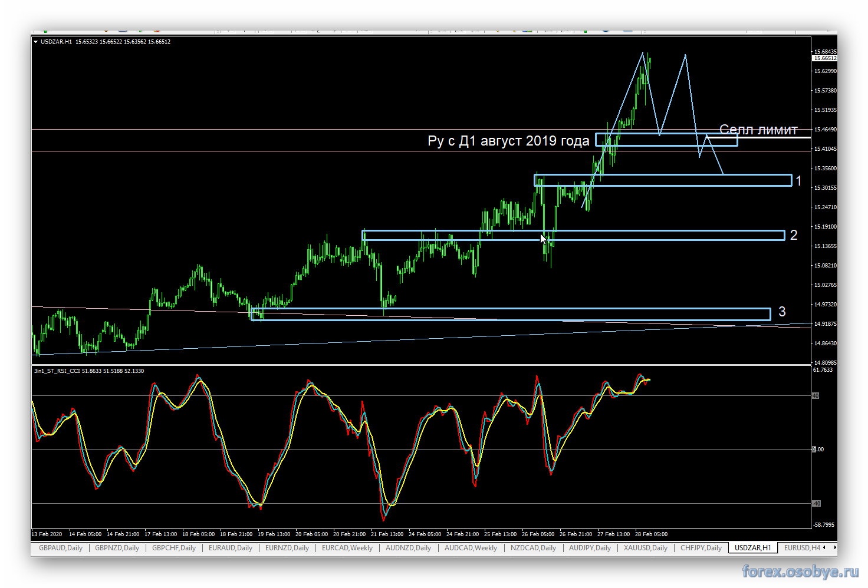Open the chart dropdown triangle beside USDZAR,H1

click(36, 42)
